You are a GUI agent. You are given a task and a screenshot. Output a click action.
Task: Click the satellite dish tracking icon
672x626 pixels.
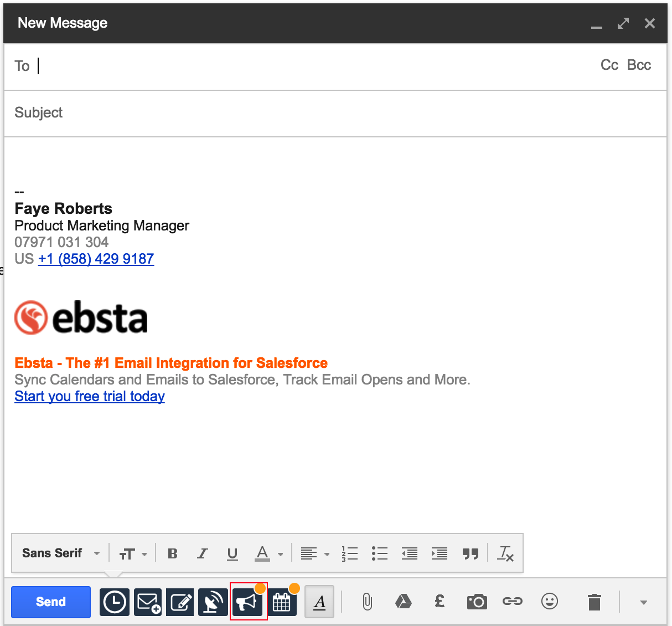pyautogui.click(x=213, y=602)
